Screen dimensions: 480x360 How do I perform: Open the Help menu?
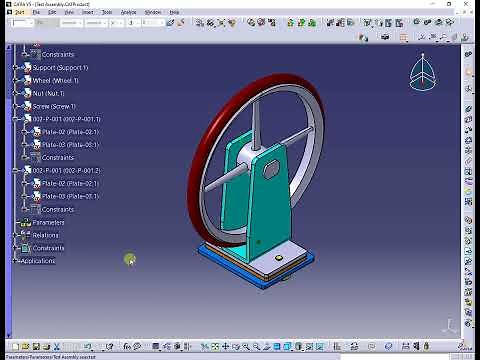(174, 12)
